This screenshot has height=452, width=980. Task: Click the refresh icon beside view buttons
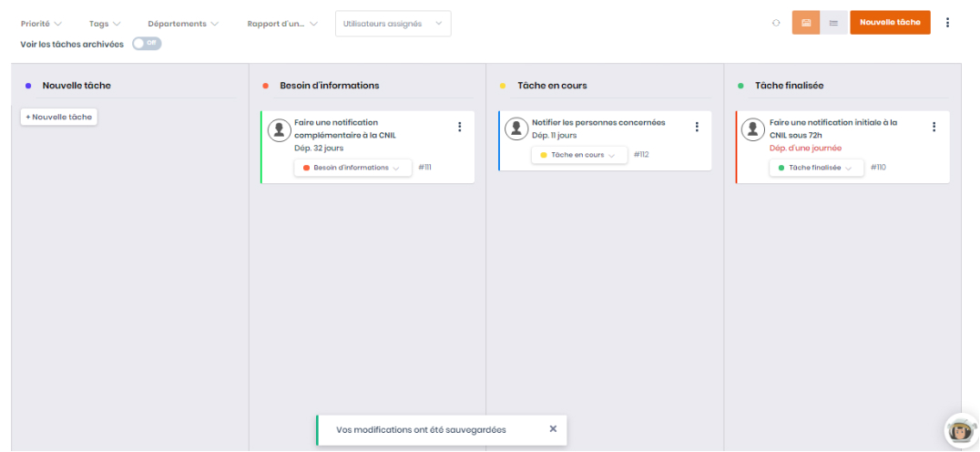(x=776, y=24)
